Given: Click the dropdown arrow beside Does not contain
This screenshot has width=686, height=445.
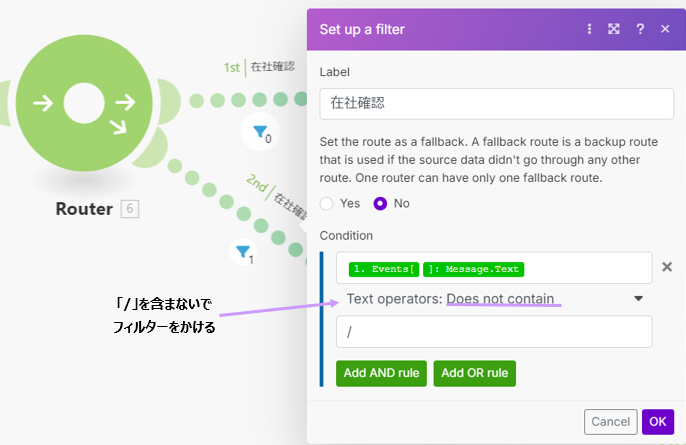Looking at the screenshot, I should point(638,298).
